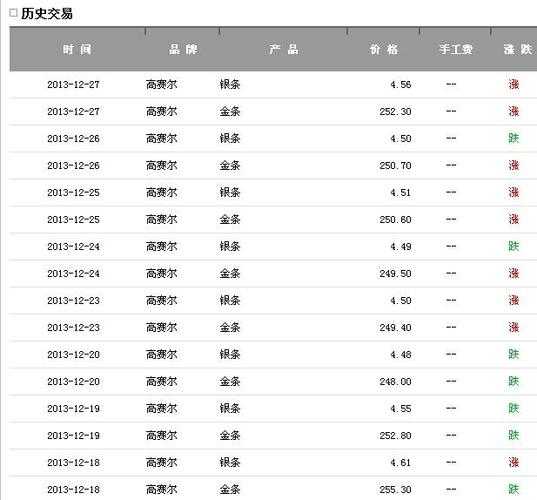Click the green 跌 for 2013-12-26 银条
Screen dimensions: 537x500
pos(513,138)
